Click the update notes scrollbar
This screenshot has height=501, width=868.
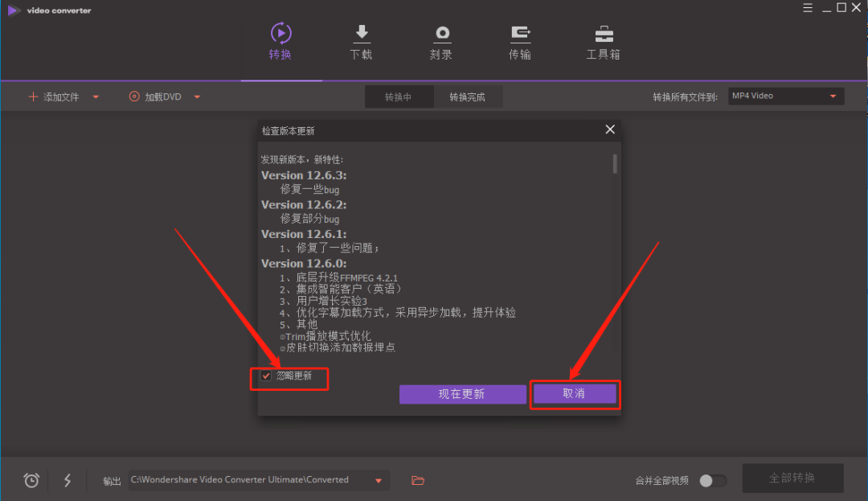click(x=615, y=164)
